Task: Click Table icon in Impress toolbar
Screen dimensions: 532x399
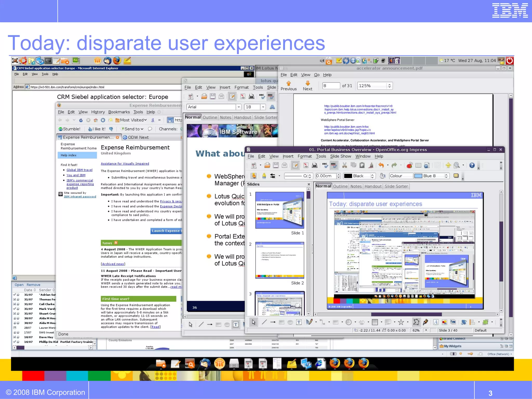Action: [418, 165]
